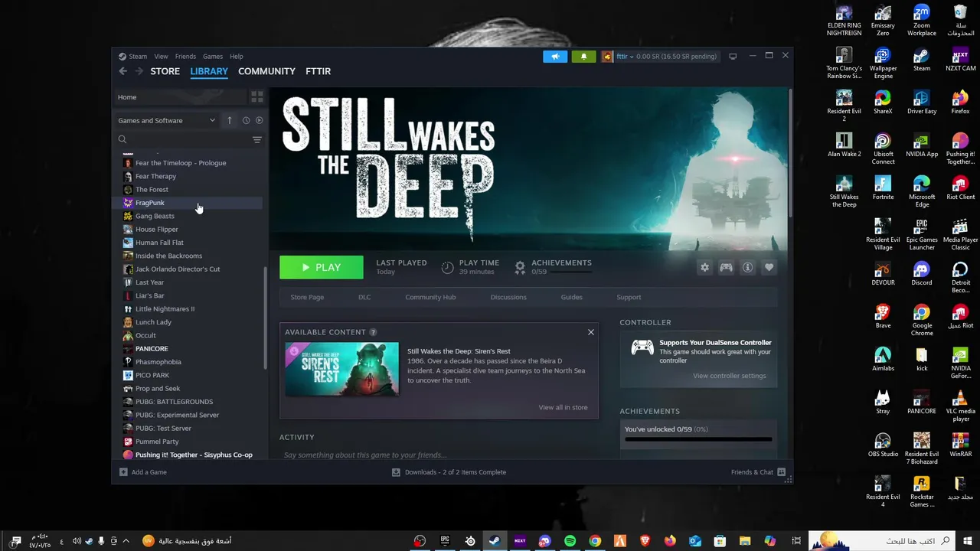Open Spotify in the taskbar

pyautogui.click(x=570, y=541)
